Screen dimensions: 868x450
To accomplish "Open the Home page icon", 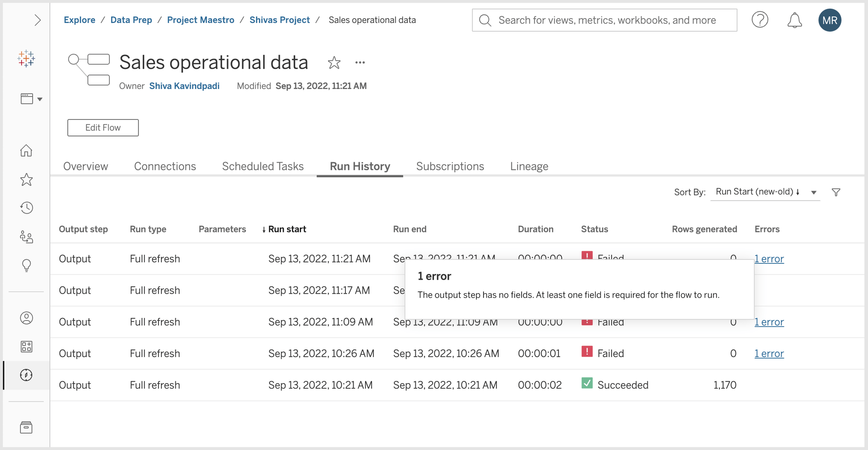I will (26, 151).
